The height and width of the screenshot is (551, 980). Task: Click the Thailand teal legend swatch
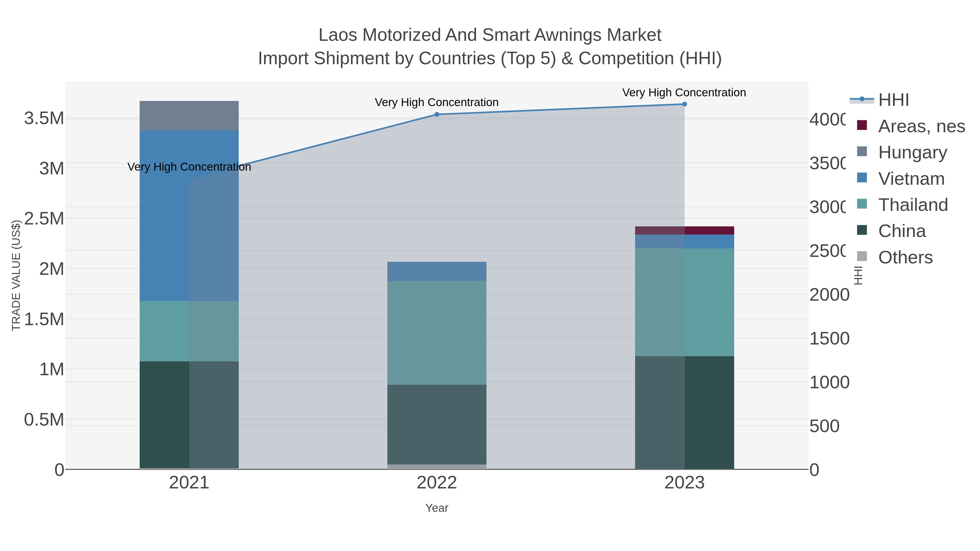point(862,204)
